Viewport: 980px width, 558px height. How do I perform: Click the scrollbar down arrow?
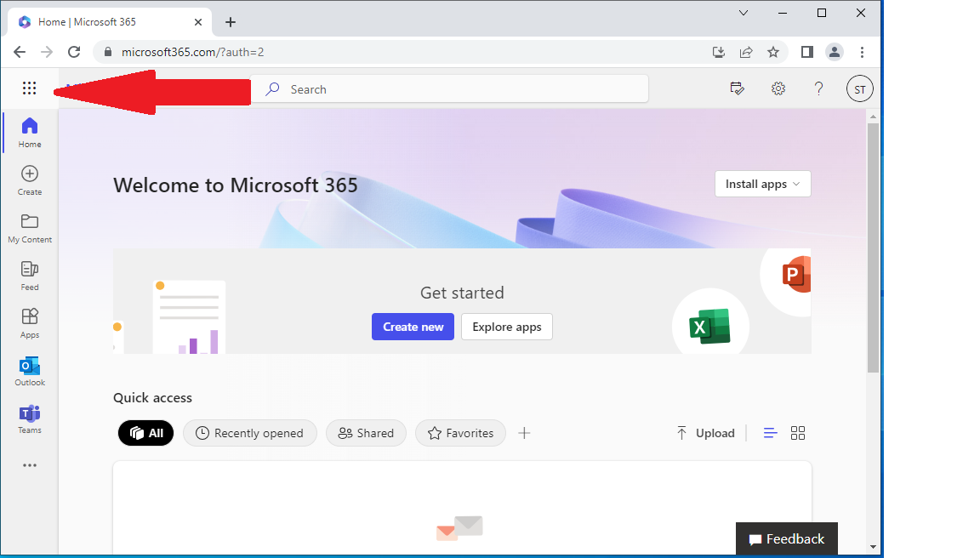click(x=873, y=547)
